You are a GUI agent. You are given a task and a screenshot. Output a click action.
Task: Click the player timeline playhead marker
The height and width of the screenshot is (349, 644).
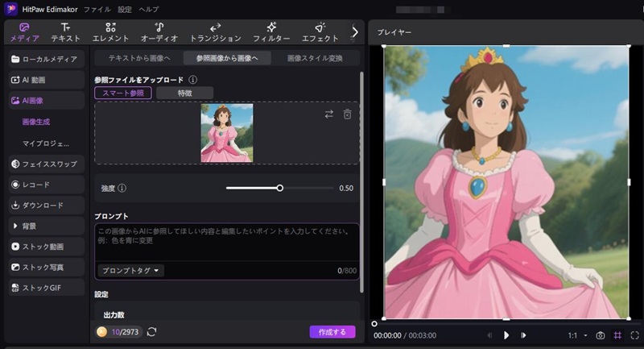point(374,324)
